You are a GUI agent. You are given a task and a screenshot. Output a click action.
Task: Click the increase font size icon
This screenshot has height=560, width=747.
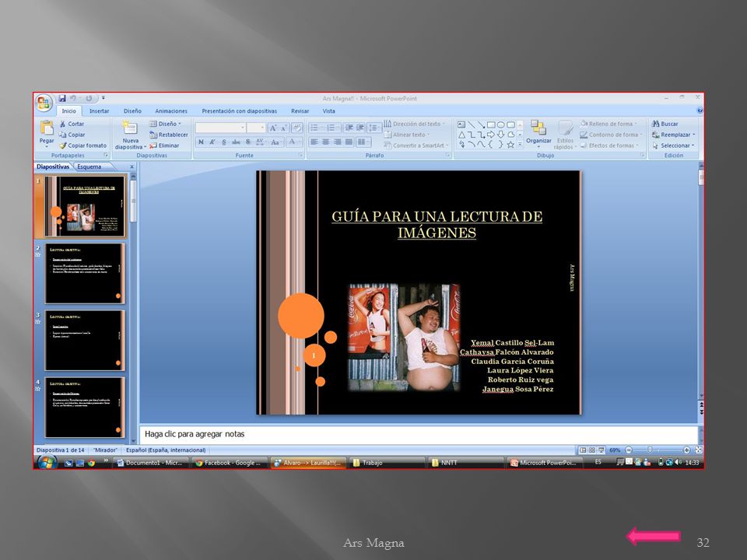[273, 128]
